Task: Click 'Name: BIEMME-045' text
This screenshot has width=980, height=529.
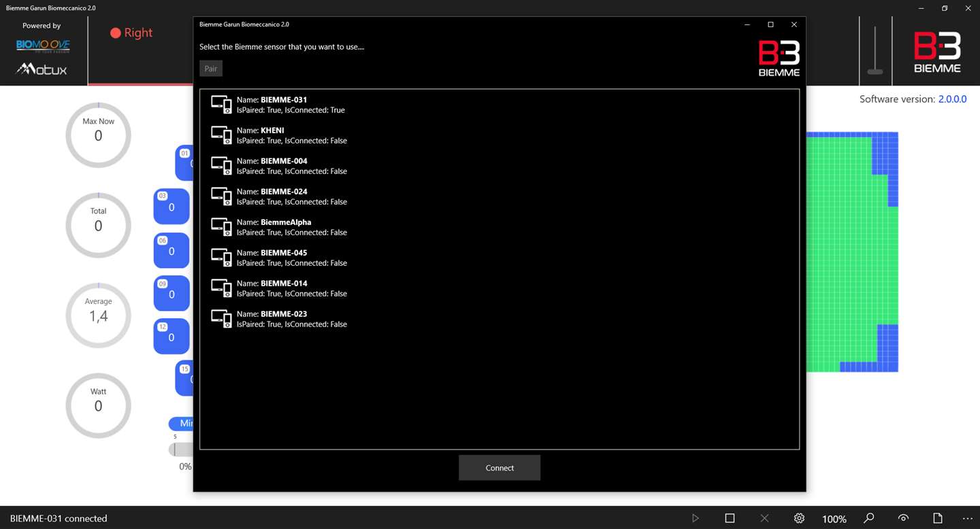Action: (272, 252)
